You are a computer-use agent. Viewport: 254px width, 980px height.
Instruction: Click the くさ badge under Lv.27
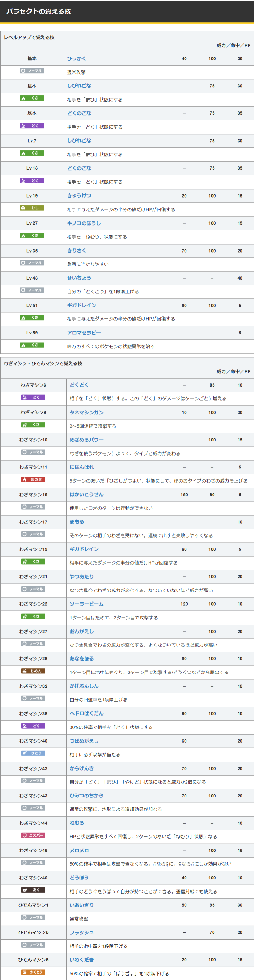coord(32,236)
